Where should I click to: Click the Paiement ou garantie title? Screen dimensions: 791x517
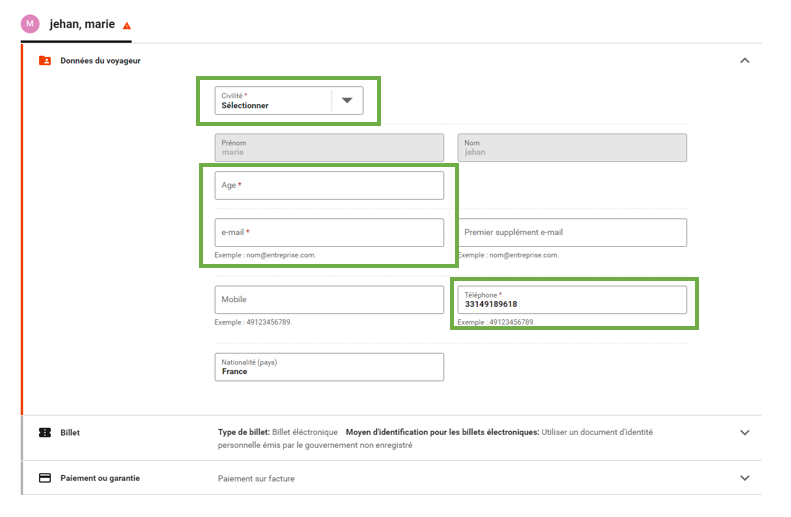(x=100, y=478)
